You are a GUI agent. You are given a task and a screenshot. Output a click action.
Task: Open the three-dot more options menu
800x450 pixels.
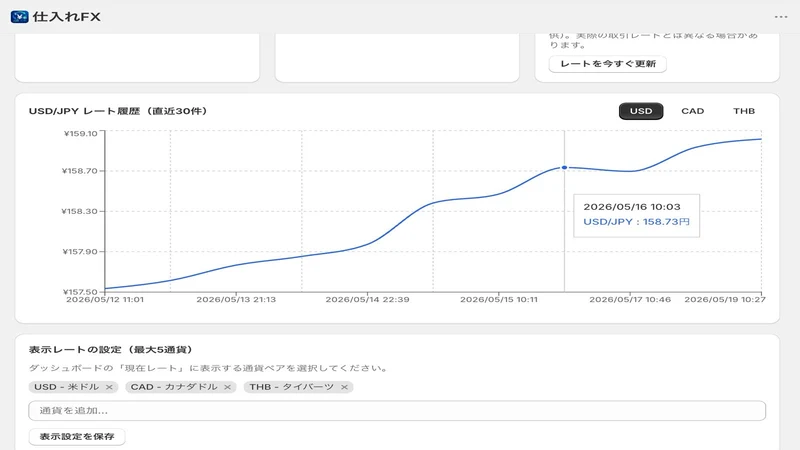pos(781,17)
